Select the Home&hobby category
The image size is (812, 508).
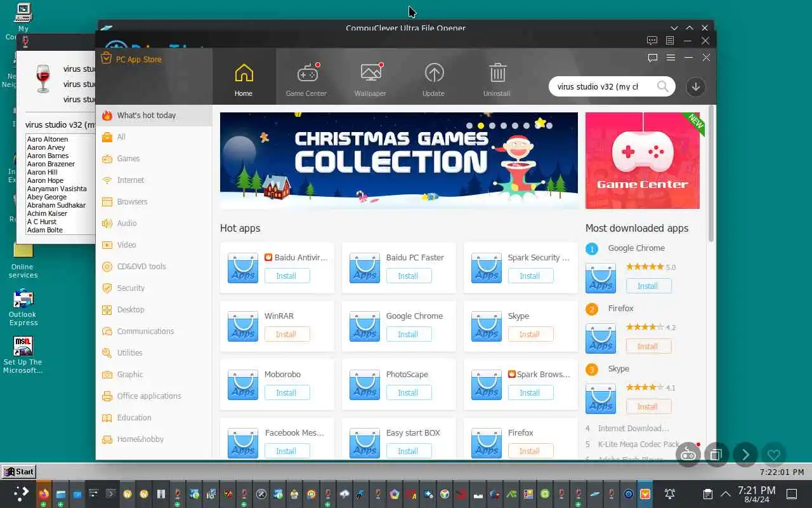pyautogui.click(x=154, y=439)
